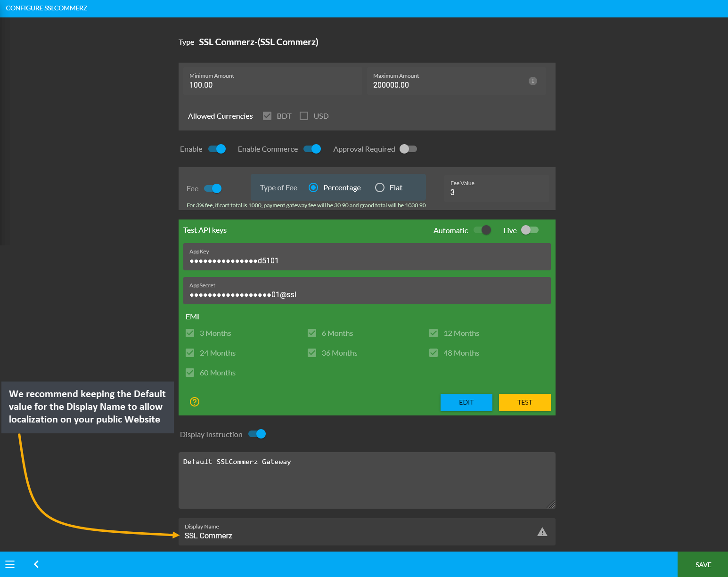Toggle the 24 Months EMI checkbox

pos(190,353)
